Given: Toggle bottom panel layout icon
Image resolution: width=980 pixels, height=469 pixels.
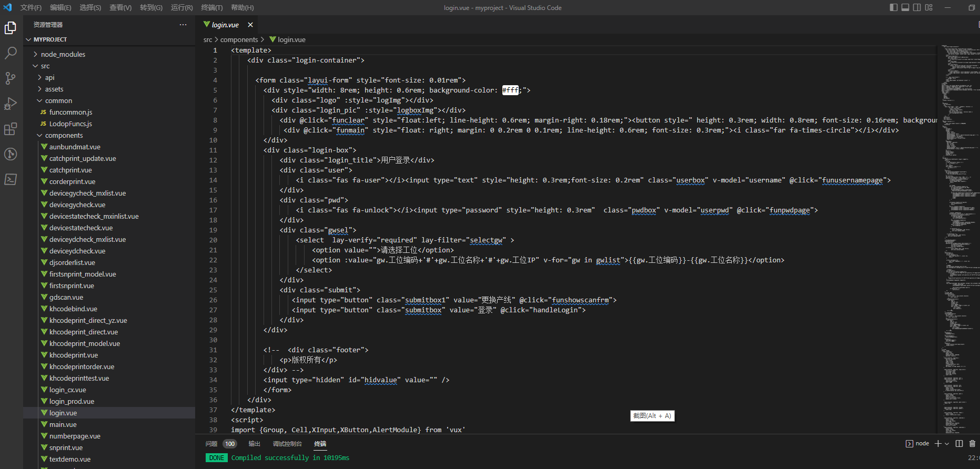Looking at the screenshot, I should pos(905,7).
